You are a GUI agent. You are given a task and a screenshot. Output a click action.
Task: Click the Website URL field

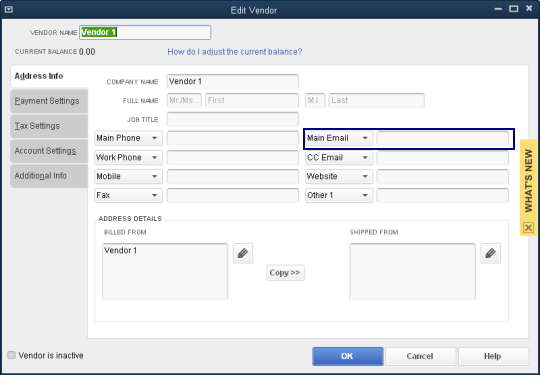[443, 176]
